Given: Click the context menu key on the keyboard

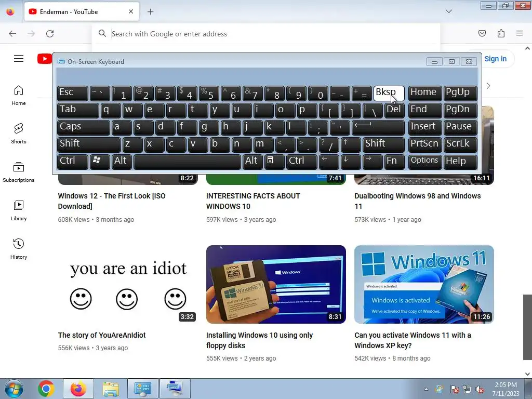Looking at the screenshot, I should tap(274, 162).
